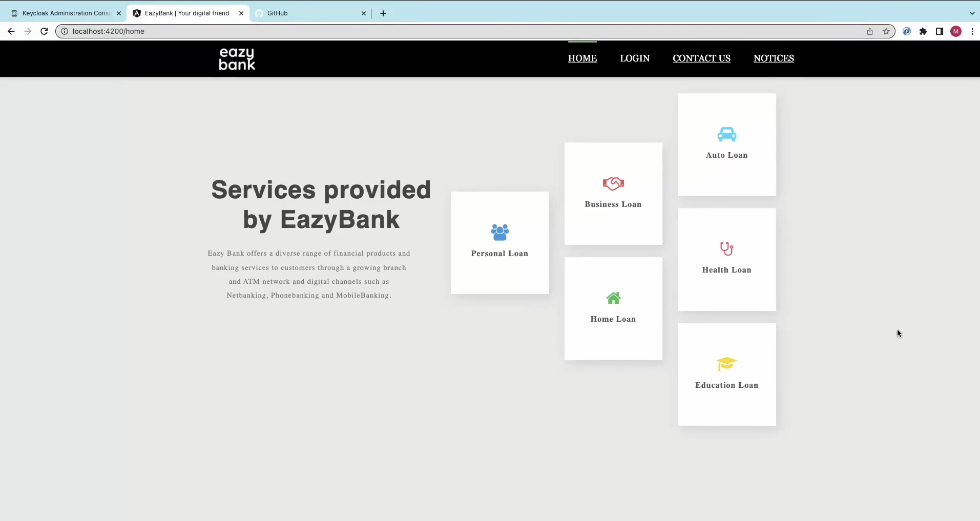Switch to the Keycloak Administration Console tab
Viewport: 980px width, 521px height.
pos(66,13)
